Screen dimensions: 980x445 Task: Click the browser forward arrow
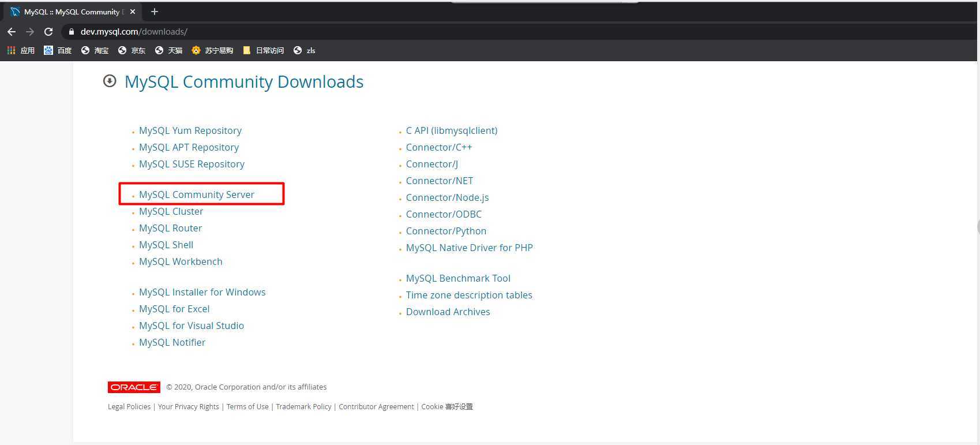click(30, 32)
